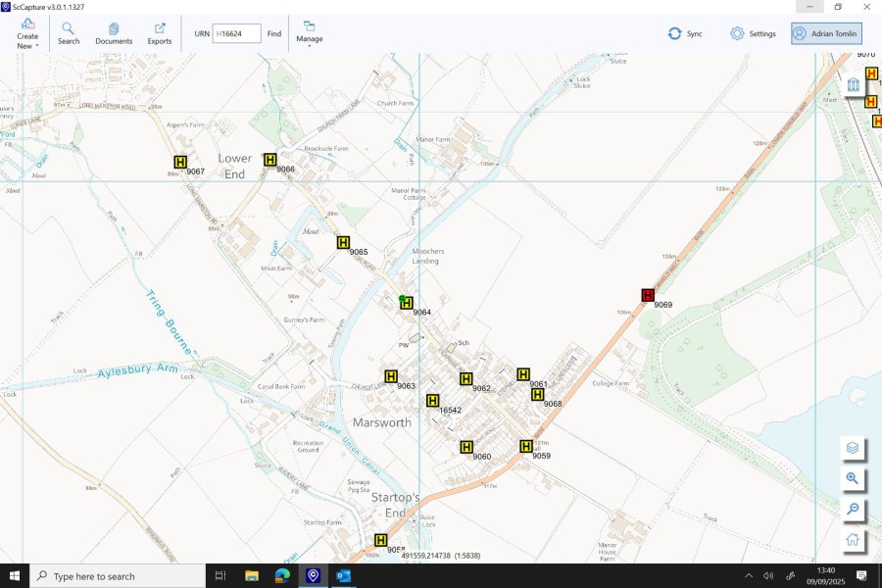Expand the Manage dropdown menu

click(310, 34)
